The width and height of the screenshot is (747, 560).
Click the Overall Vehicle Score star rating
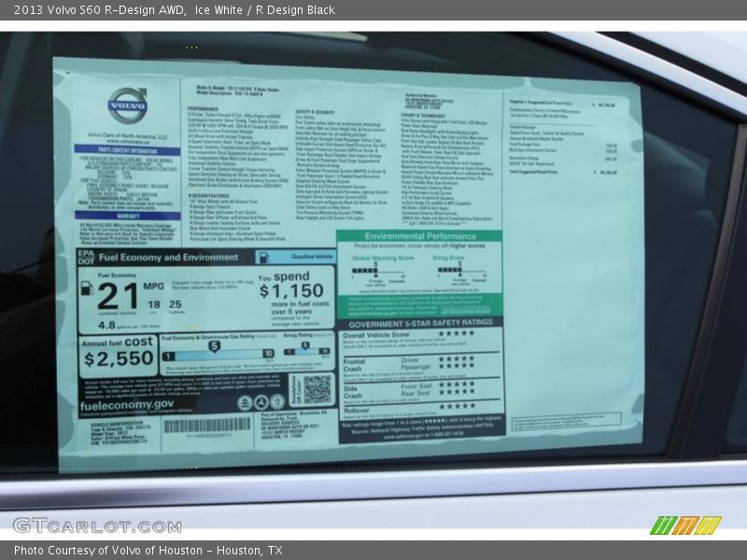coord(456,333)
